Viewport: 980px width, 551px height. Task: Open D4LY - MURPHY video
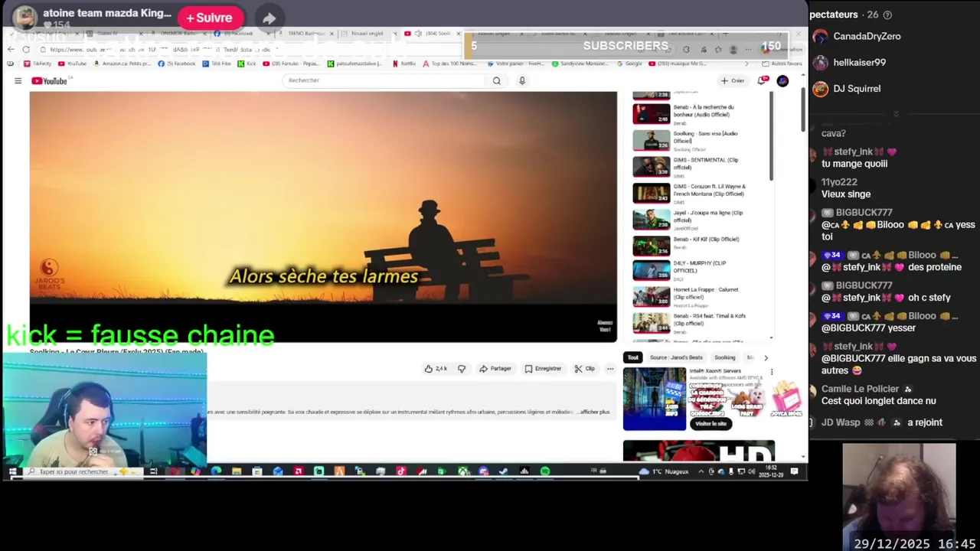click(689, 270)
